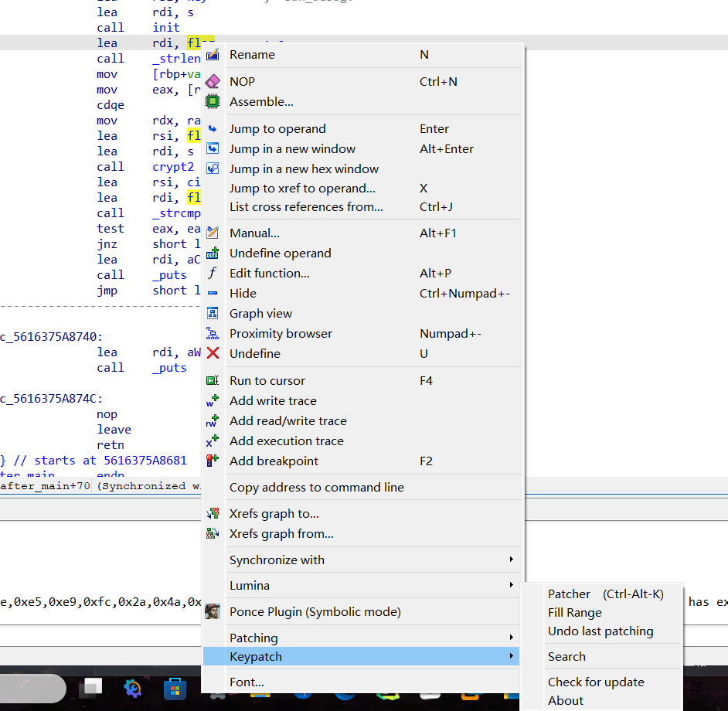The image size is (728, 711).
Task: Click the Assemble chip icon
Action: pyautogui.click(x=213, y=101)
